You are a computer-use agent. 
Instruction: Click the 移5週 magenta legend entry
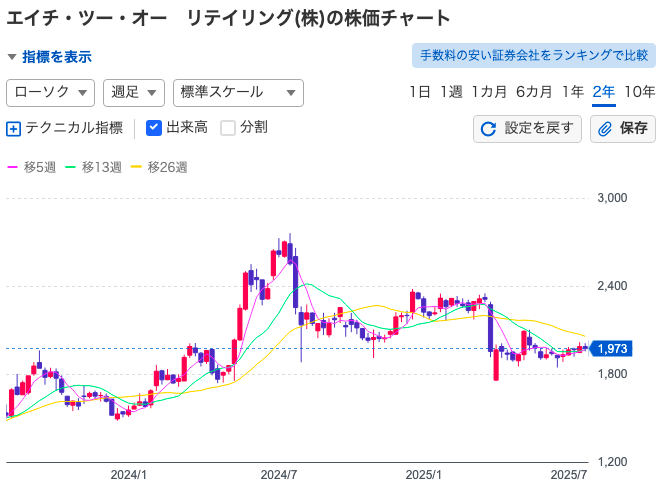[x=32, y=167]
